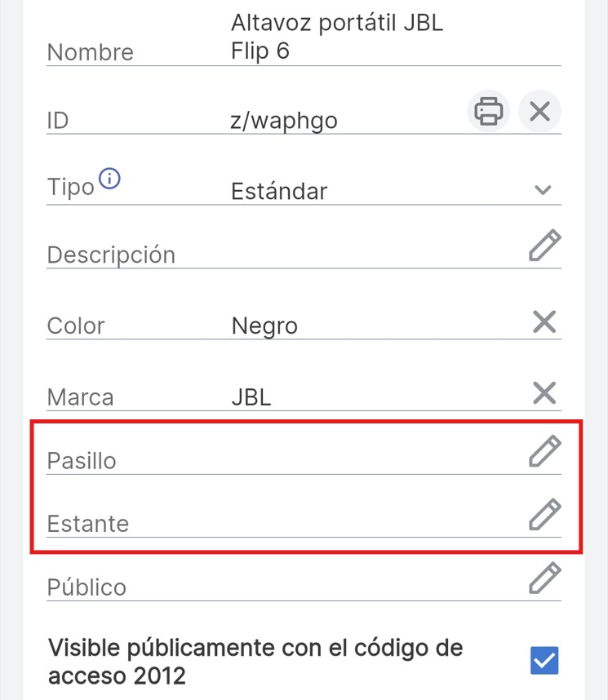The image size is (608, 700).
Task: Select the Estándar type value
Action: [279, 191]
